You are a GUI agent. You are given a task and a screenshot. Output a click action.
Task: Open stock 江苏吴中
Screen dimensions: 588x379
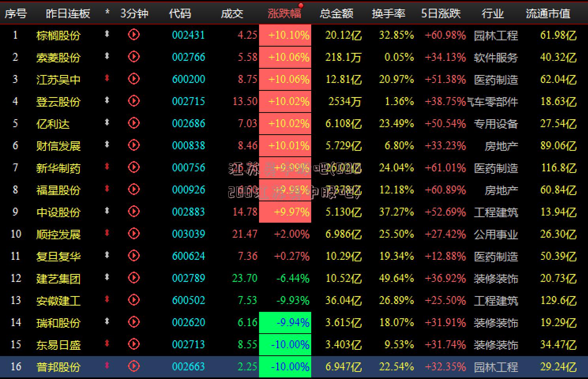58,80
